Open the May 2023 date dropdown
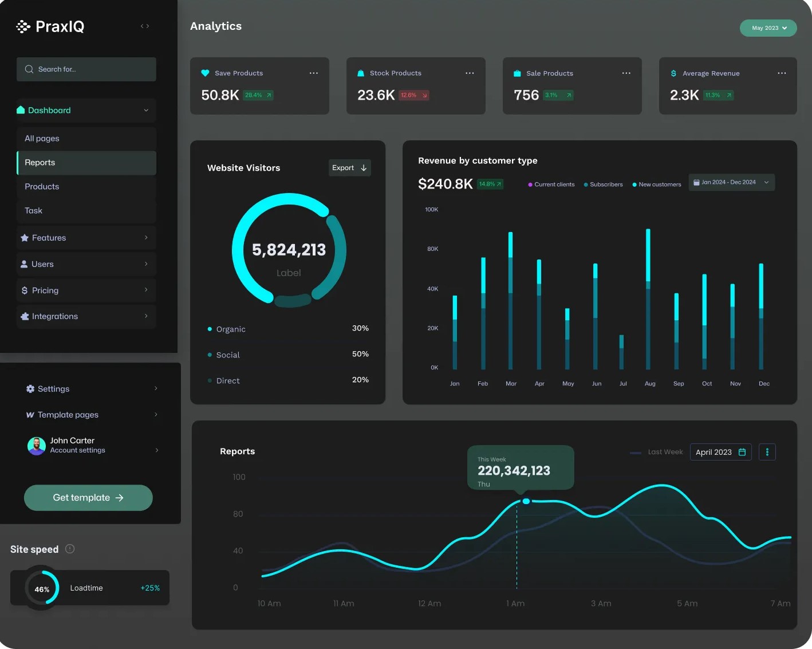812x649 pixels. point(768,27)
